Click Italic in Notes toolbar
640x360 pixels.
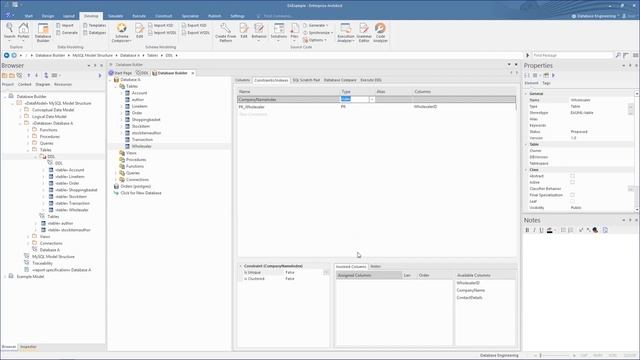(x=534, y=230)
